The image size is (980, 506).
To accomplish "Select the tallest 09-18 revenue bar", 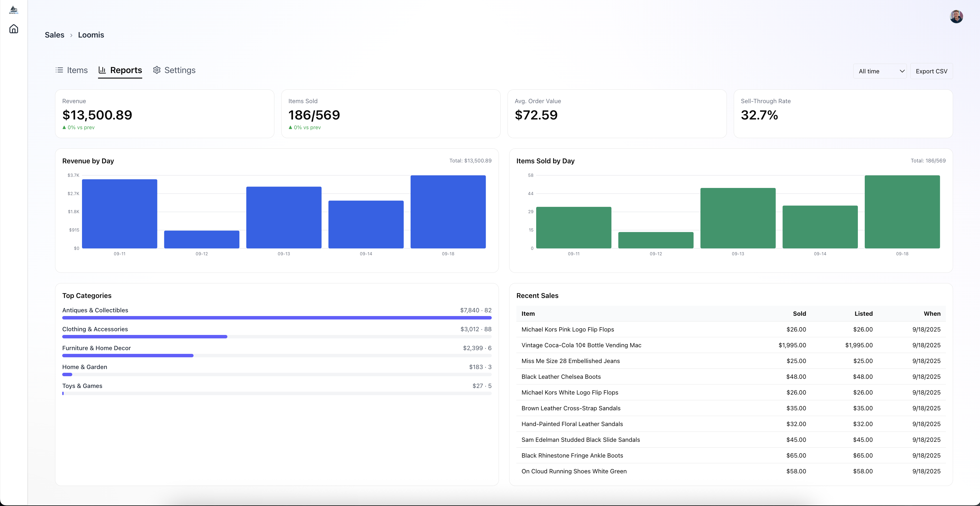I will (448, 211).
